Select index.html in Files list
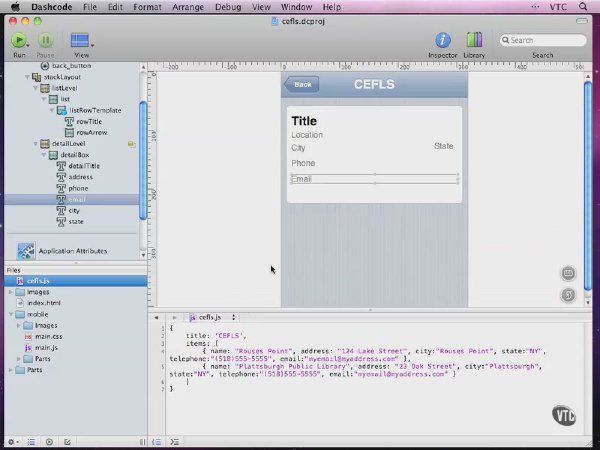The image size is (600, 450). (44, 303)
